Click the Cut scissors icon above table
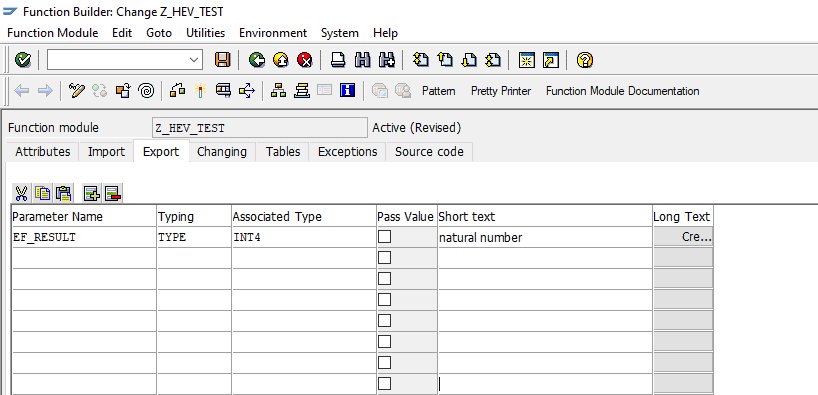818x395 pixels. pos(21,194)
